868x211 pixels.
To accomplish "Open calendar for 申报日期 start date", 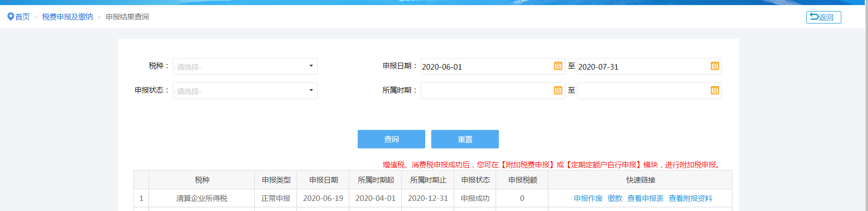I will (x=558, y=66).
